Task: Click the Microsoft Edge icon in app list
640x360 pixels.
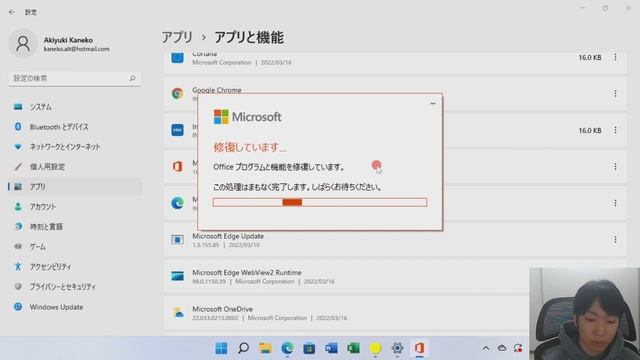Action: [177, 203]
